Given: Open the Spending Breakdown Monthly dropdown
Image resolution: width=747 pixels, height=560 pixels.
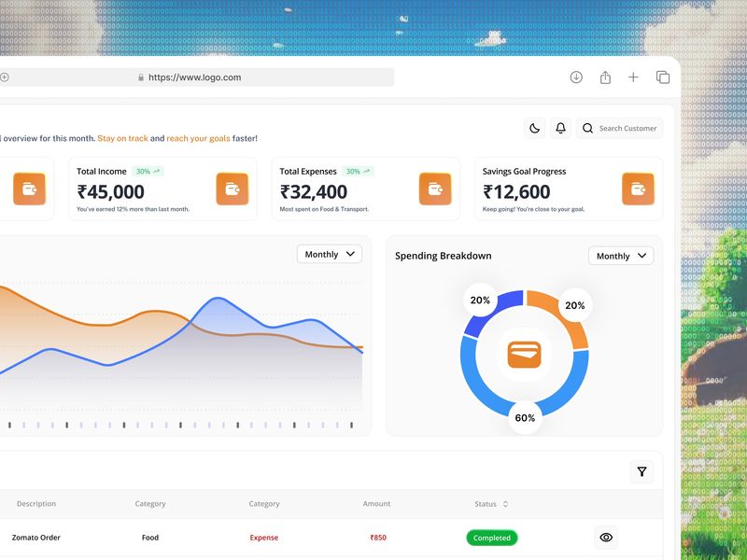Looking at the screenshot, I should pos(621,256).
